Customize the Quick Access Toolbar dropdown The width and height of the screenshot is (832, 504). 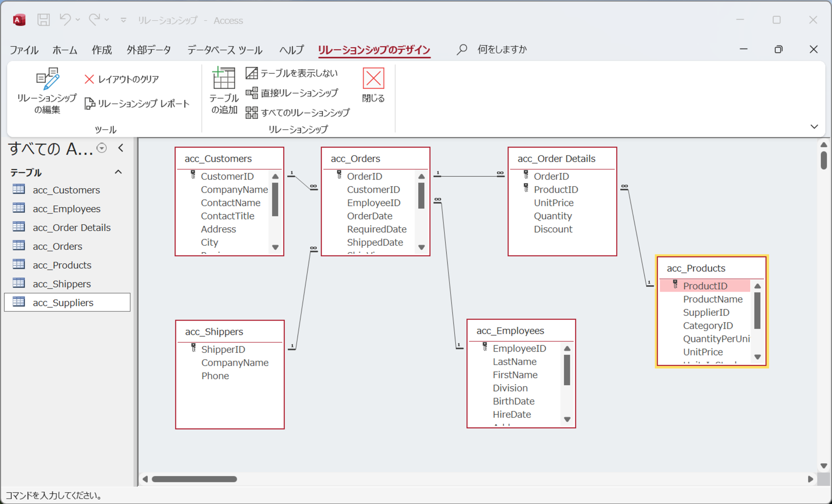click(123, 20)
